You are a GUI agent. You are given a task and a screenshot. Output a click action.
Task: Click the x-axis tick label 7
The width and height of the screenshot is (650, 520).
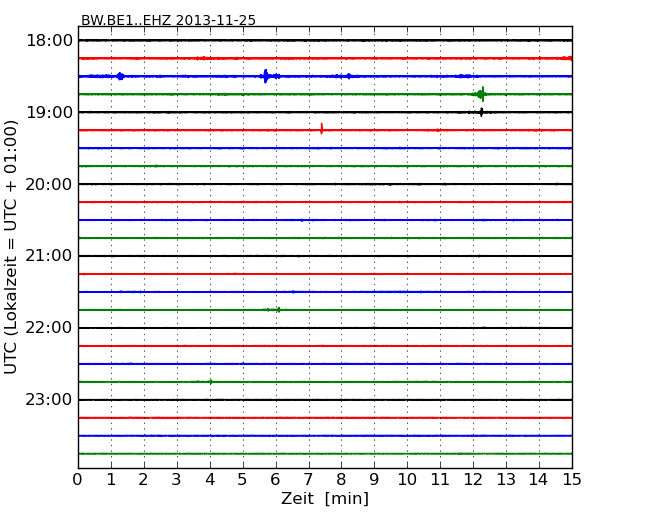pyautogui.click(x=308, y=480)
